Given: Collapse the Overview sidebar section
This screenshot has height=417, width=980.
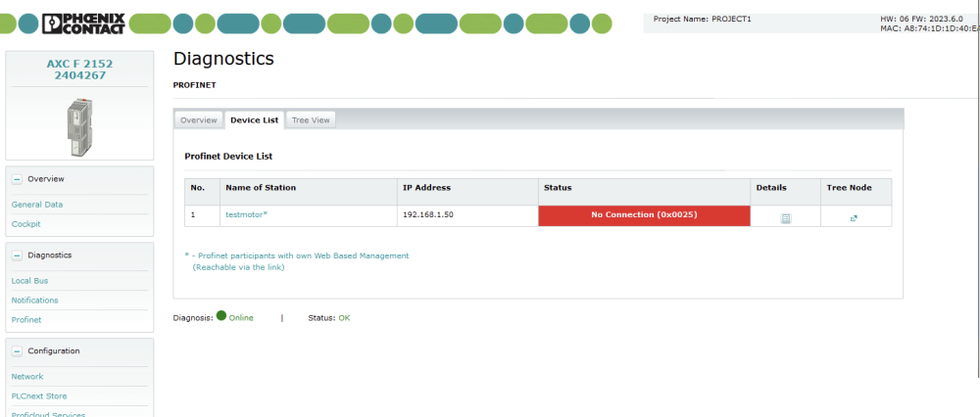Looking at the screenshot, I should coord(17,179).
